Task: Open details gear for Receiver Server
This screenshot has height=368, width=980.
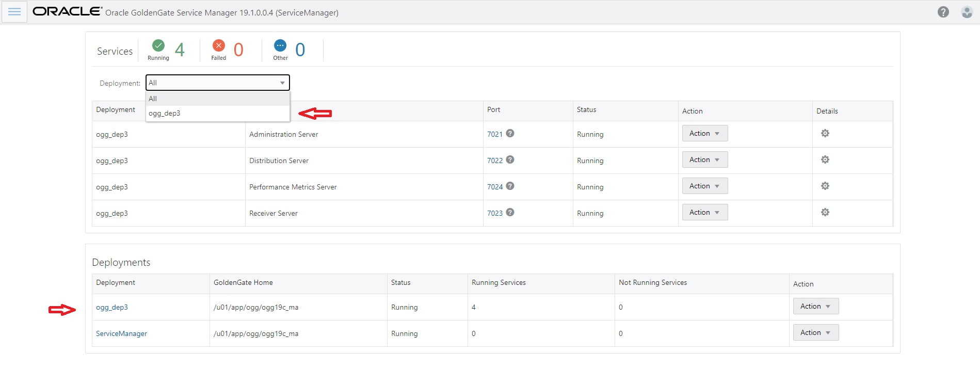Action: click(825, 212)
